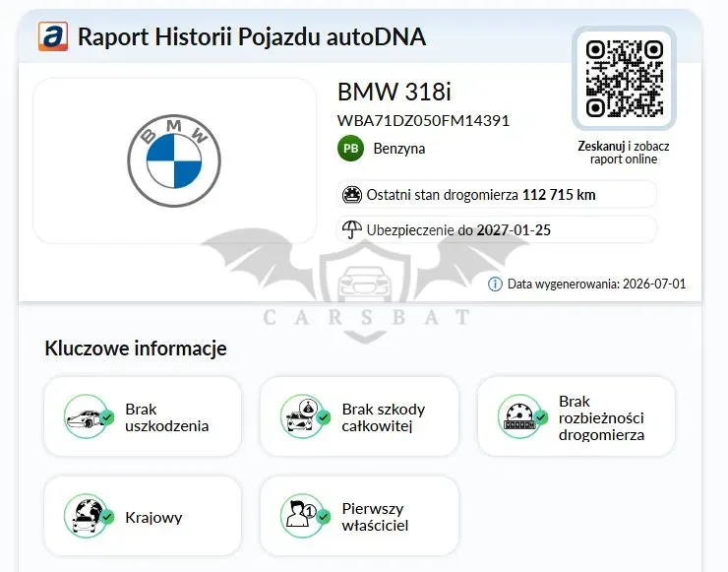Click the first owner person icon
The height and width of the screenshot is (572, 728).
coord(303,516)
